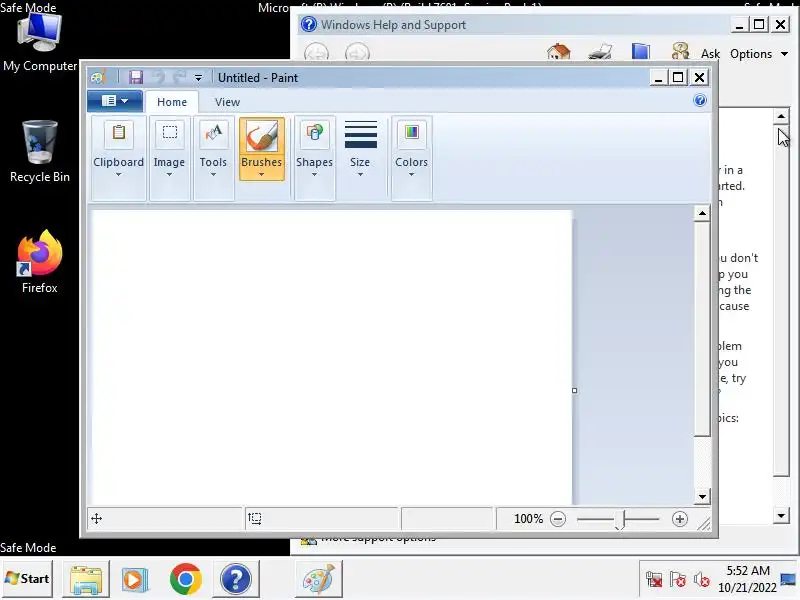
Task: Click the Help and Support taskbar icon
Action: 236,579
